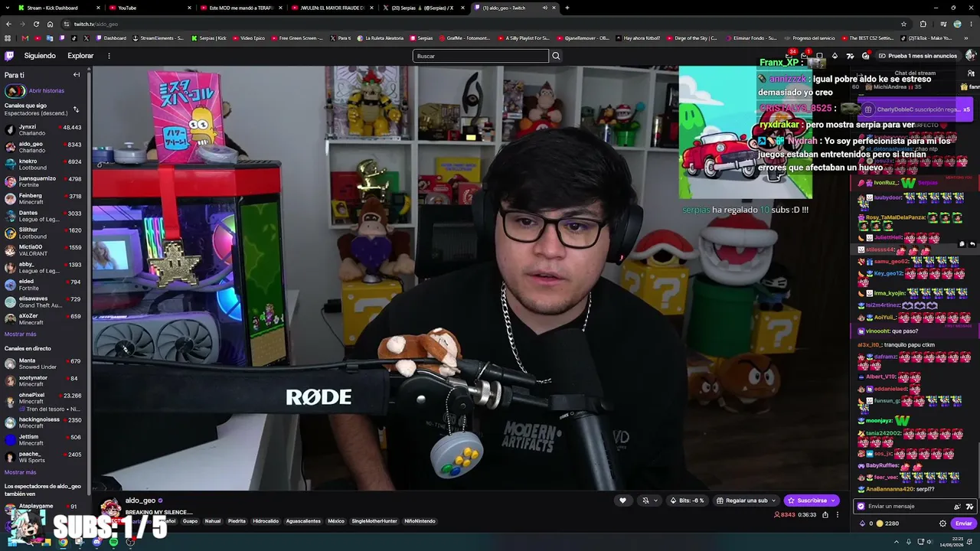The height and width of the screenshot is (551, 980).
Task: Reload the current browser page
Action: coord(36,24)
